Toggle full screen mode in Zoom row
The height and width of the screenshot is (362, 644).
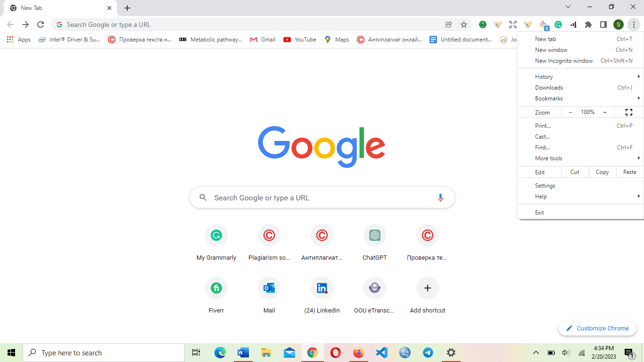click(x=628, y=112)
